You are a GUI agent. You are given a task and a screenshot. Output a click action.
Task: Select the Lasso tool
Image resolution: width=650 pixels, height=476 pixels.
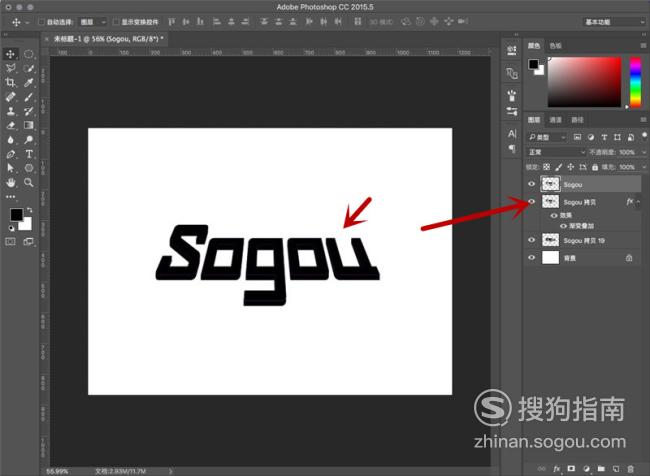click(10, 68)
